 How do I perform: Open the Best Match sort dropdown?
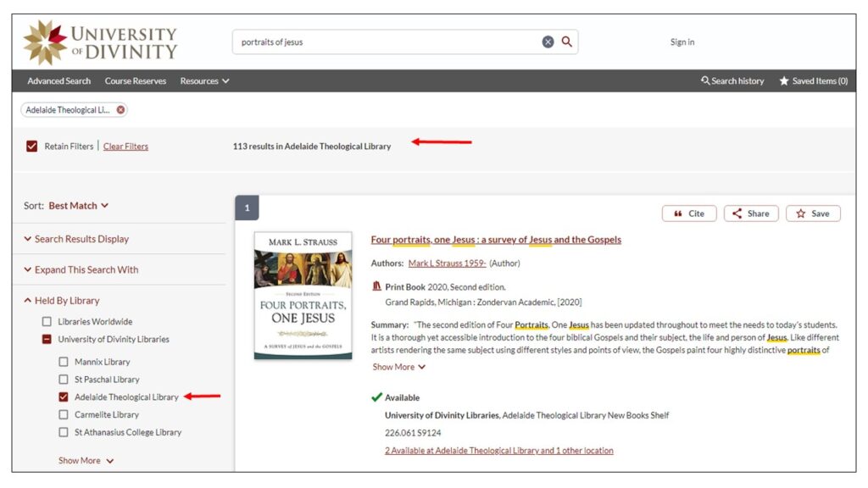pos(78,206)
